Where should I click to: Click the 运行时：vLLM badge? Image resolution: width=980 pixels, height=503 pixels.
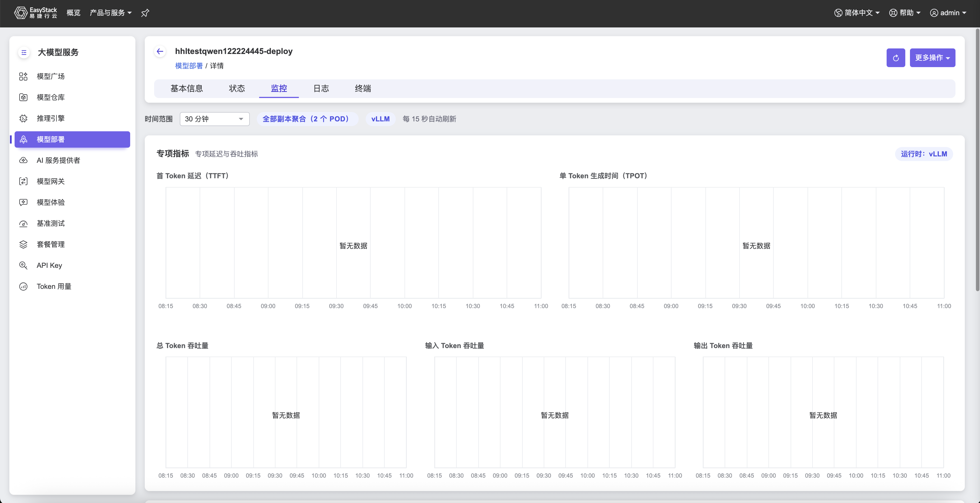point(924,154)
